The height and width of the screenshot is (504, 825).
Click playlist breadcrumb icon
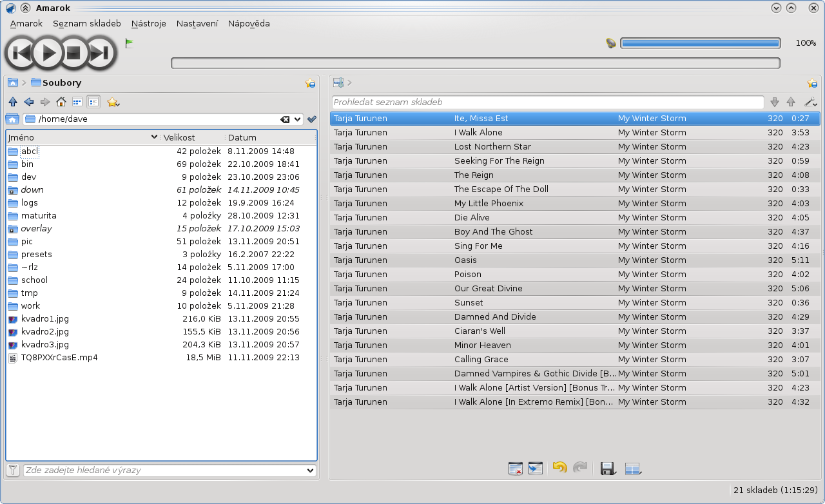(x=338, y=82)
